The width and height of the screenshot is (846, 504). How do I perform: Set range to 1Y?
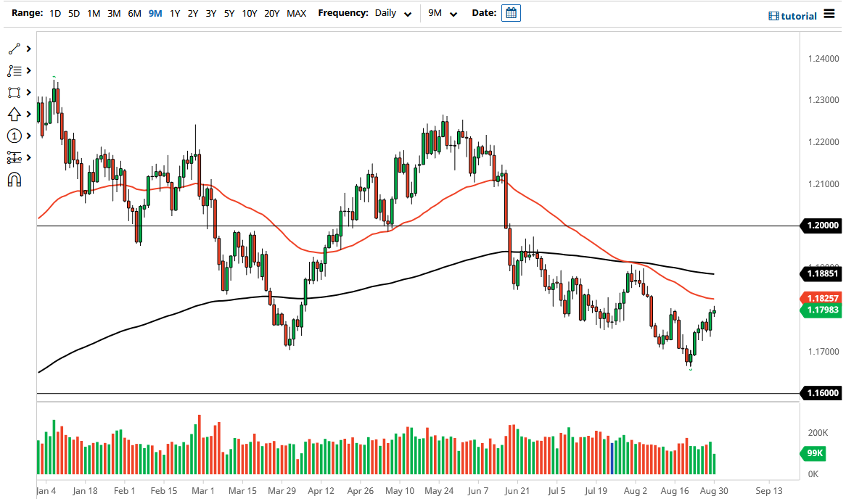(x=175, y=13)
